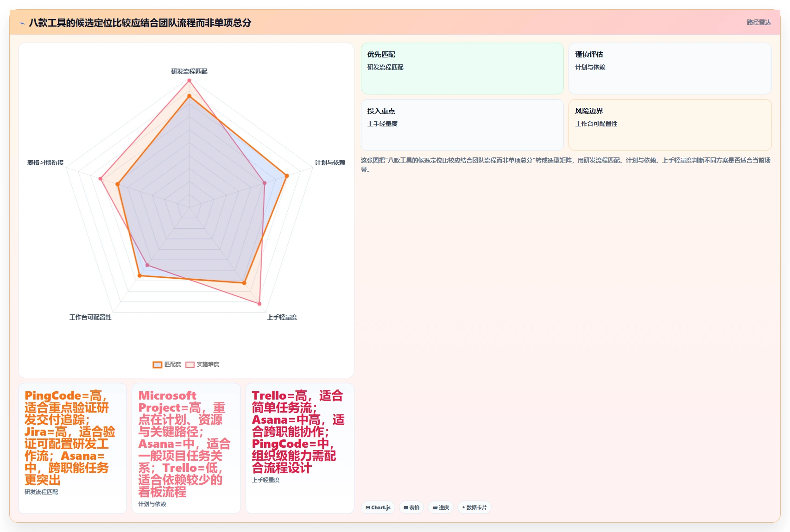
Task: Select the 谨慎评估 card
Action: pyautogui.click(x=670, y=69)
